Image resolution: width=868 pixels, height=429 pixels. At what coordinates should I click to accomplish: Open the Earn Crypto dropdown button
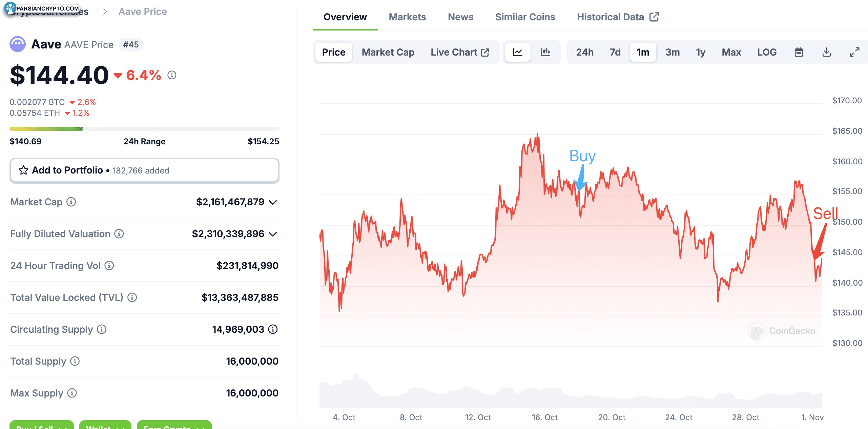(174, 425)
